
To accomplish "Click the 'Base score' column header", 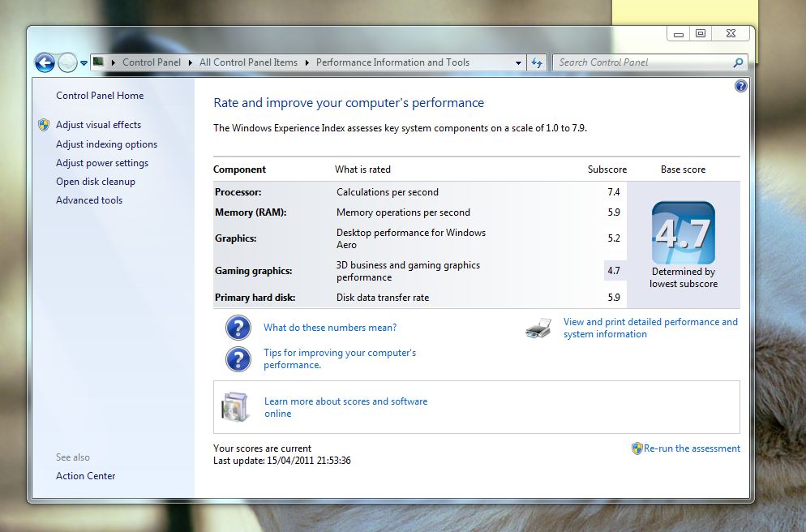I will (683, 169).
